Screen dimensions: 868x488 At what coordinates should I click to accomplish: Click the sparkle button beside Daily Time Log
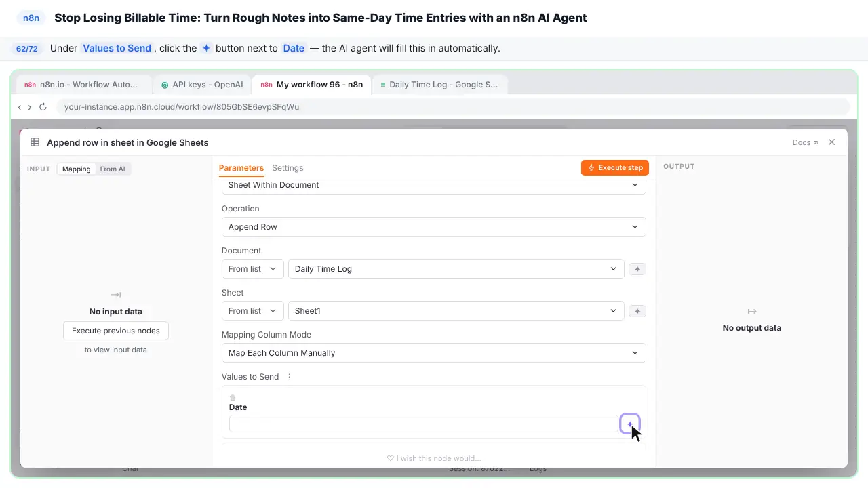[637, 269]
